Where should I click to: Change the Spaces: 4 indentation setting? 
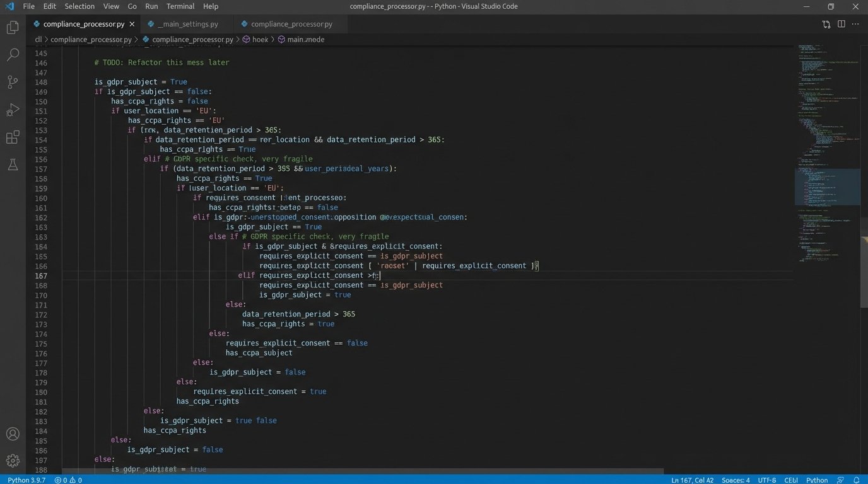(x=736, y=480)
